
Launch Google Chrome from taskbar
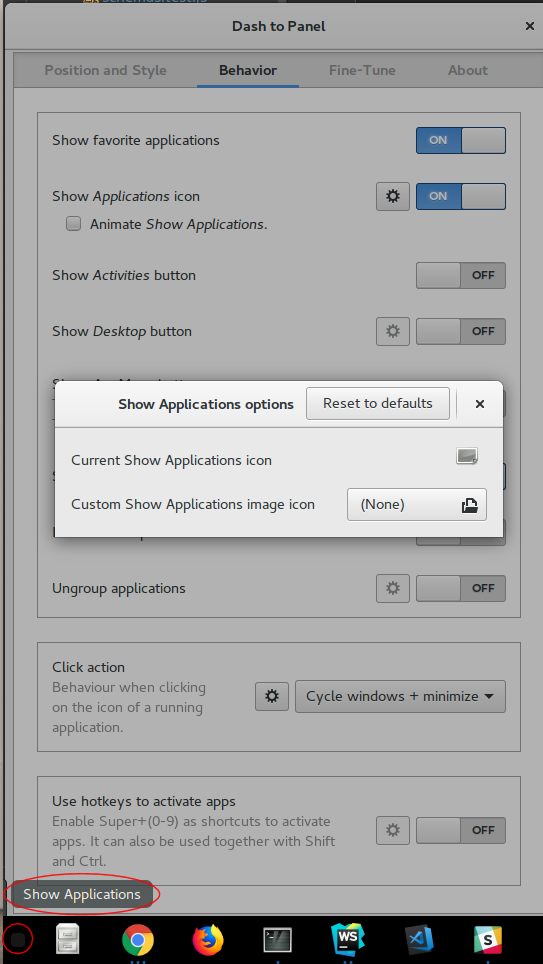tap(138, 940)
